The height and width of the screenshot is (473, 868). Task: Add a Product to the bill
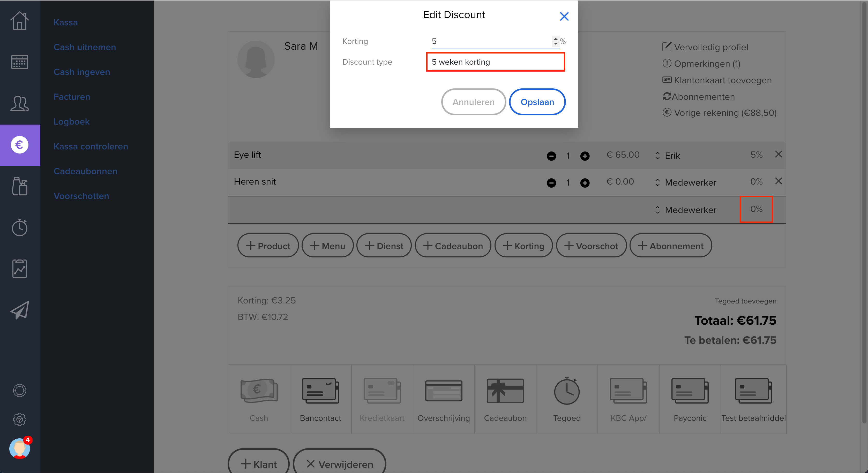[268, 246]
